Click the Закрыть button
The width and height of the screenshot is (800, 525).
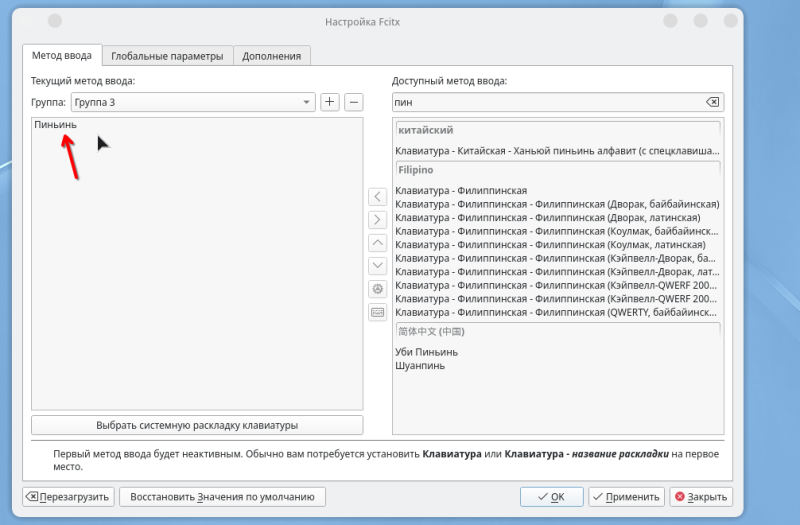point(701,496)
